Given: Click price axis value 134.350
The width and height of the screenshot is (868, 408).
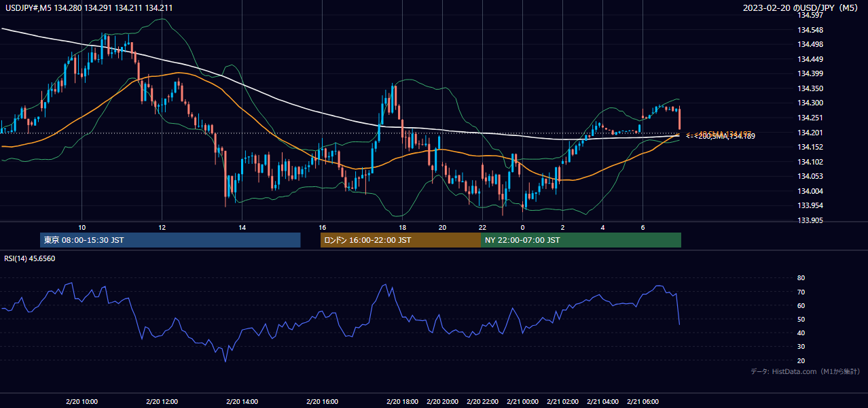Looking at the screenshot, I should point(810,88).
